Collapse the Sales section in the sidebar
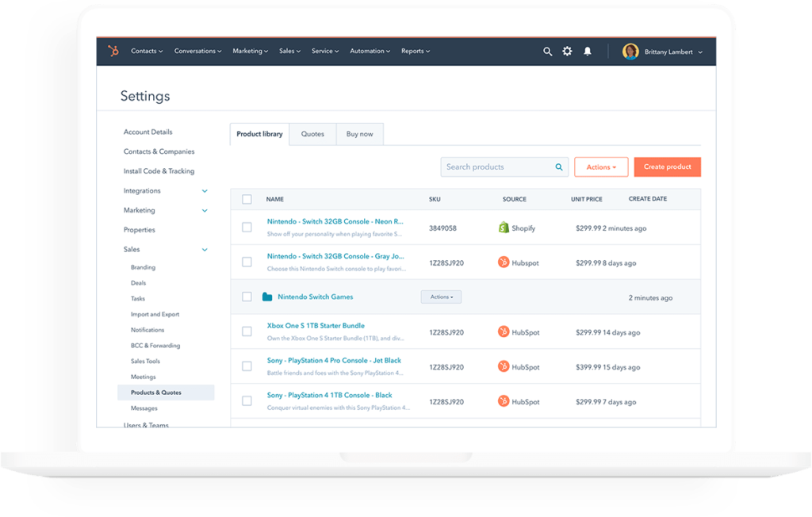Viewport: 812px width, 517px height. 205,249
